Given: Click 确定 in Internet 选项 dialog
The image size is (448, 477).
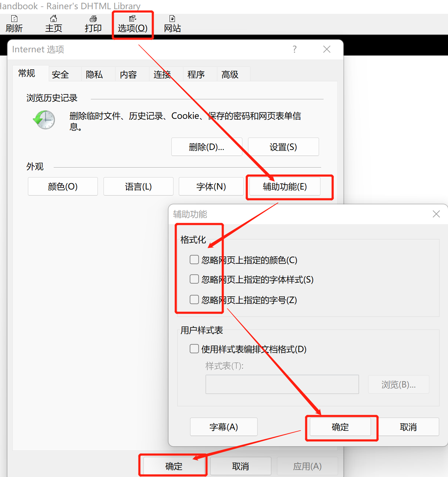Looking at the screenshot, I should (174, 466).
